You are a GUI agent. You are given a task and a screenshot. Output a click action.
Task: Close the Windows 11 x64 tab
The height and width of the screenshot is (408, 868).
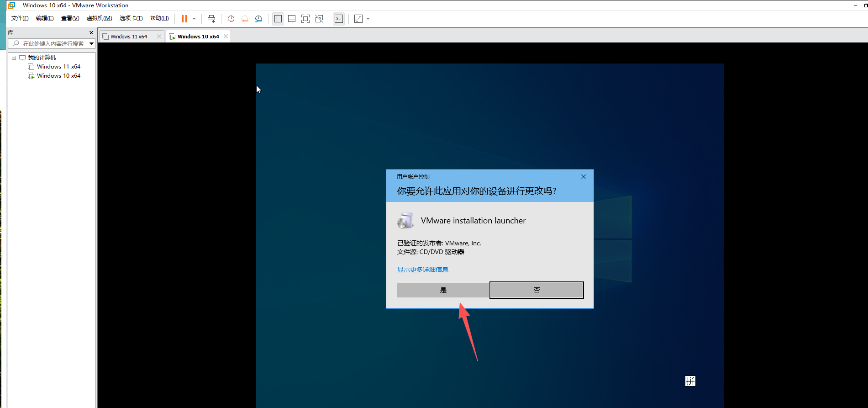159,37
